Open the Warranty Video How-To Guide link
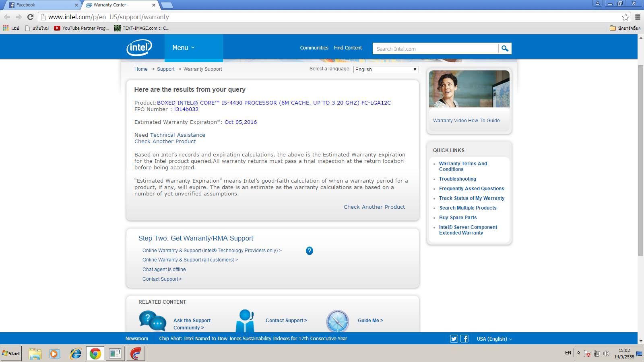 point(466,121)
